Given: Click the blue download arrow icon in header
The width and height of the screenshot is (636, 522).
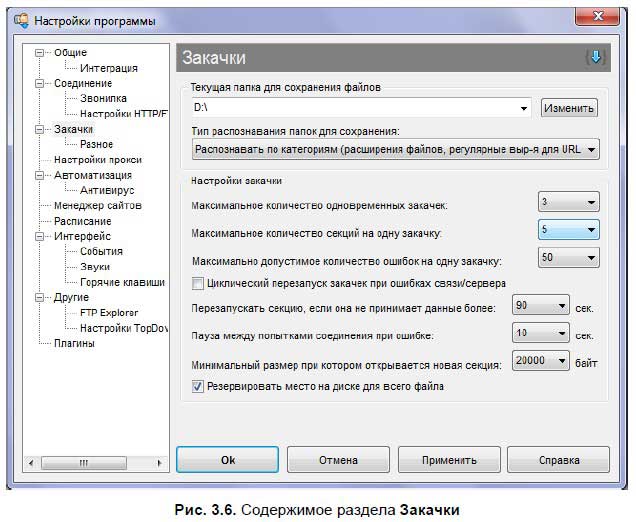Looking at the screenshot, I should (x=596, y=57).
